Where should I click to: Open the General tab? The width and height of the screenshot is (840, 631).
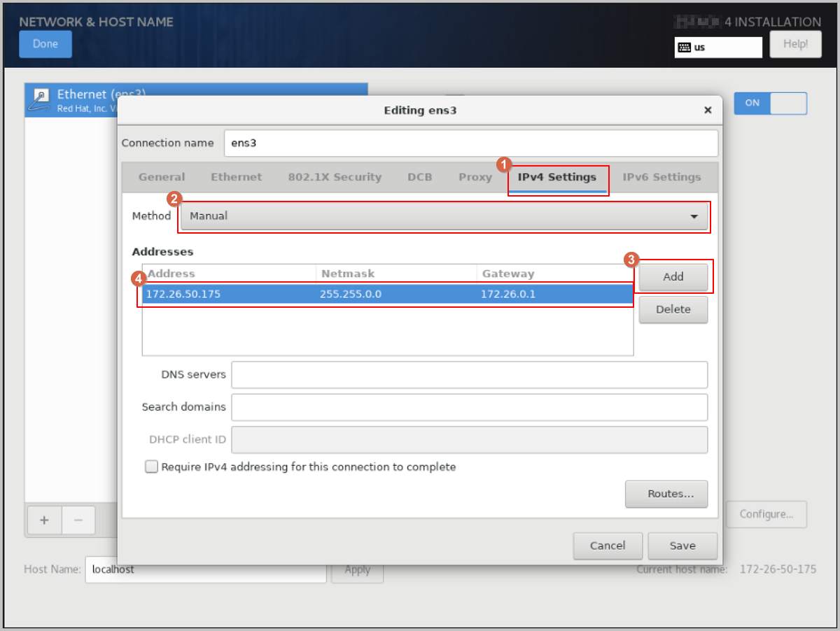coord(162,177)
